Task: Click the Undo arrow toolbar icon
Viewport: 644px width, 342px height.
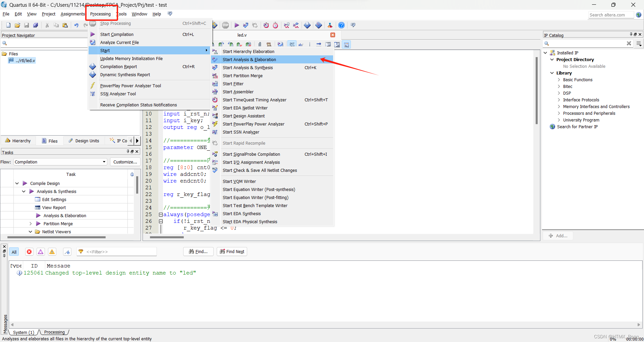Action: point(76,25)
